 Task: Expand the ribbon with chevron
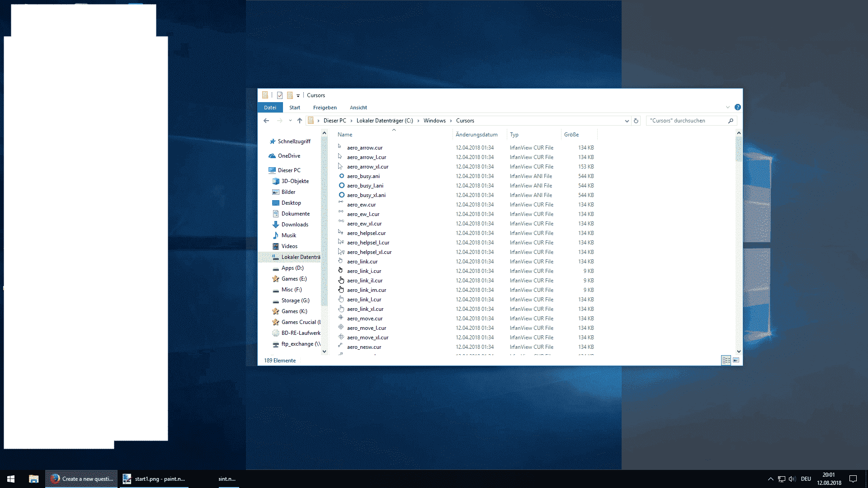pyautogui.click(x=728, y=107)
